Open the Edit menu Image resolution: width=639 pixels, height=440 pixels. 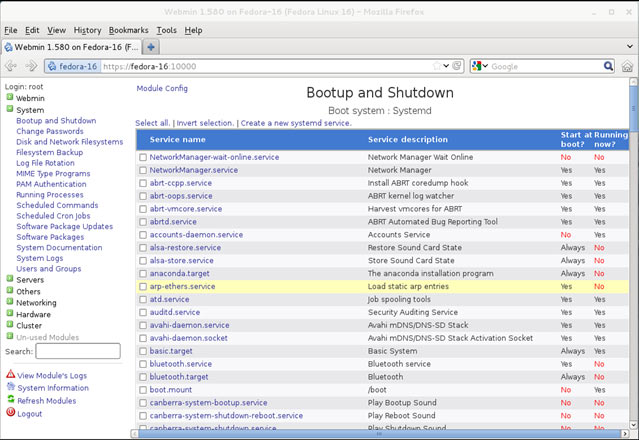coord(32,30)
